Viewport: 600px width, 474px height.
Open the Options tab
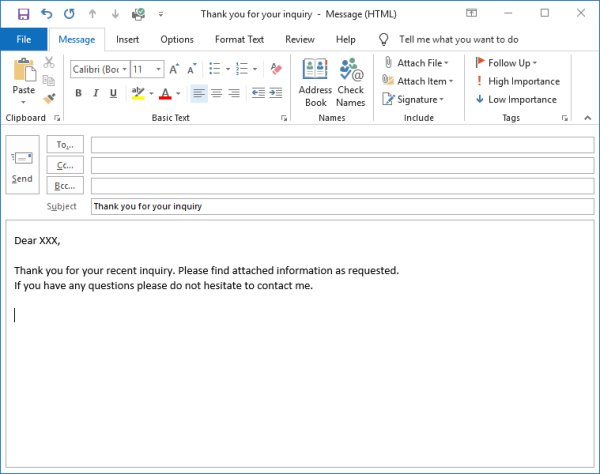click(177, 39)
